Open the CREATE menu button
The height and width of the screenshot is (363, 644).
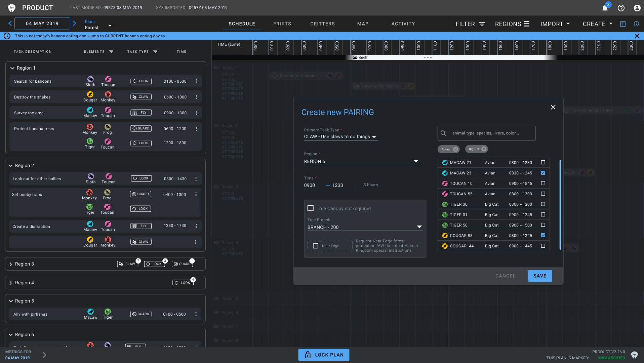pos(597,24)
